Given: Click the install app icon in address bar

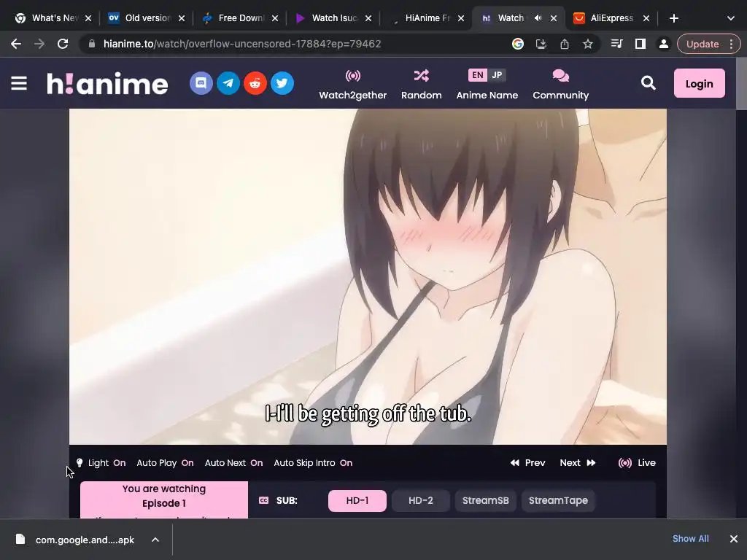Looking at the screenshot, I should coord(541,44).
